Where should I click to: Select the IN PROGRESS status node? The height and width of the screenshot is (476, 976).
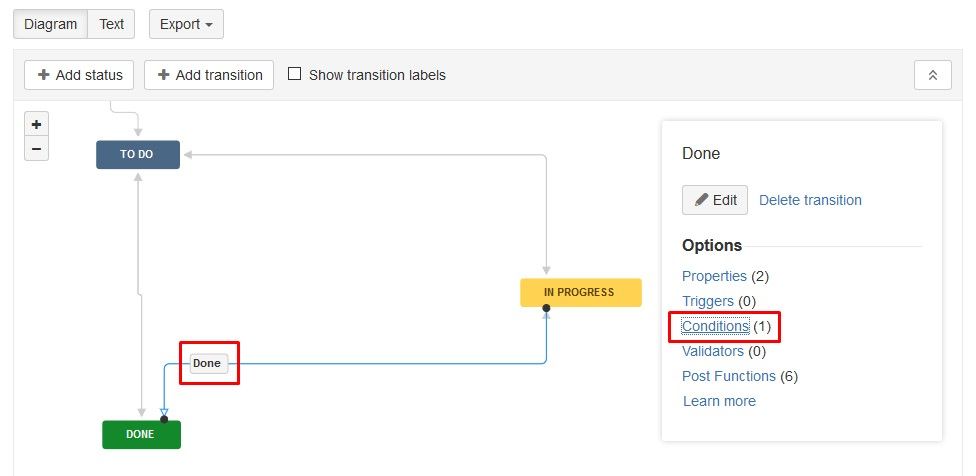point(580,293)
